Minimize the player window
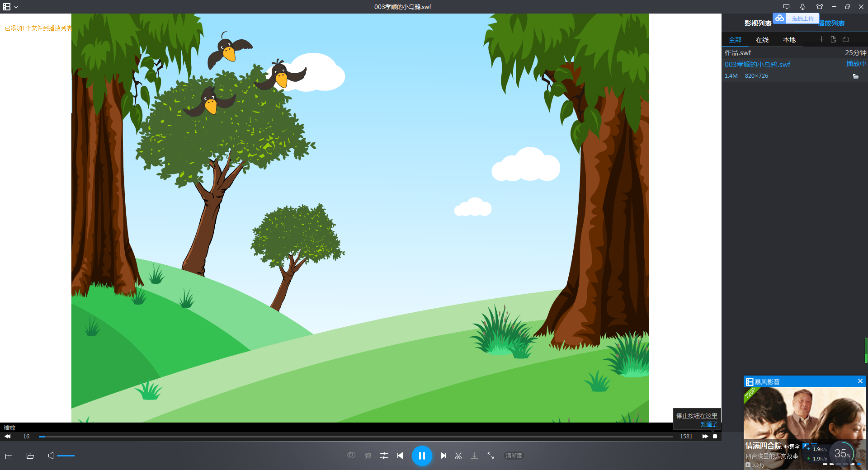 click(834, 7)
